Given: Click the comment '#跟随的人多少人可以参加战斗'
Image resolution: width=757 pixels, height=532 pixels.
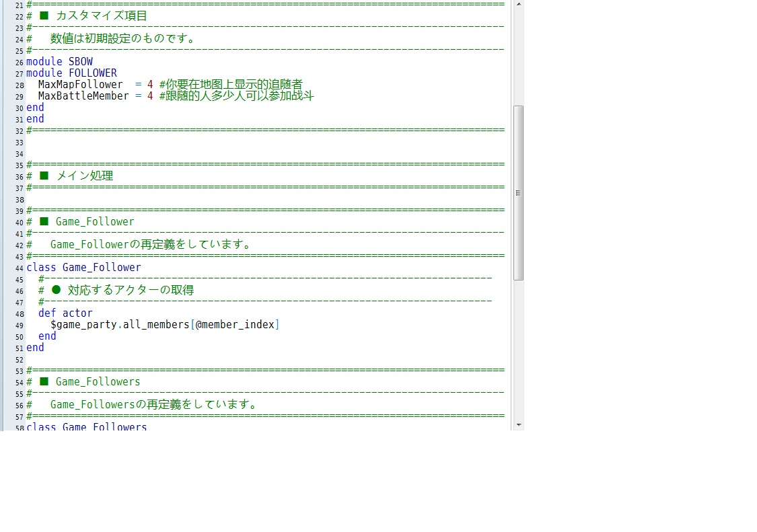Looking at the screenshot, I should [237, 96].
